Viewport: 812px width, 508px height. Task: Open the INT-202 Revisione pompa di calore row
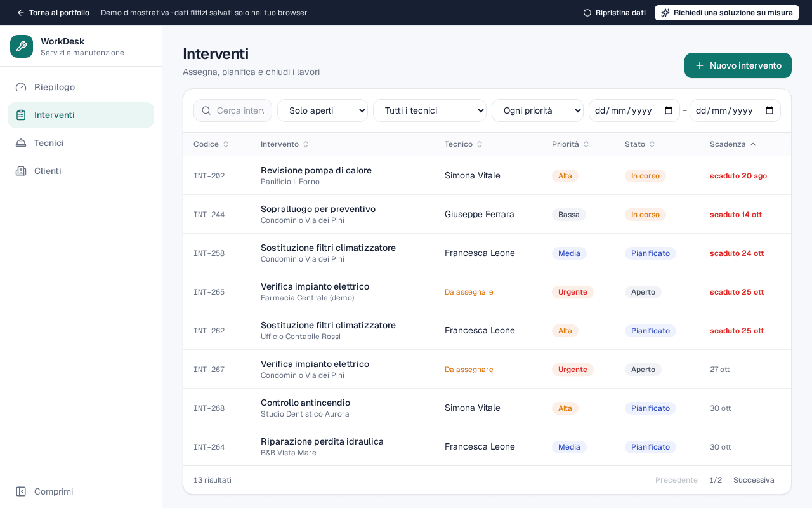487,175
